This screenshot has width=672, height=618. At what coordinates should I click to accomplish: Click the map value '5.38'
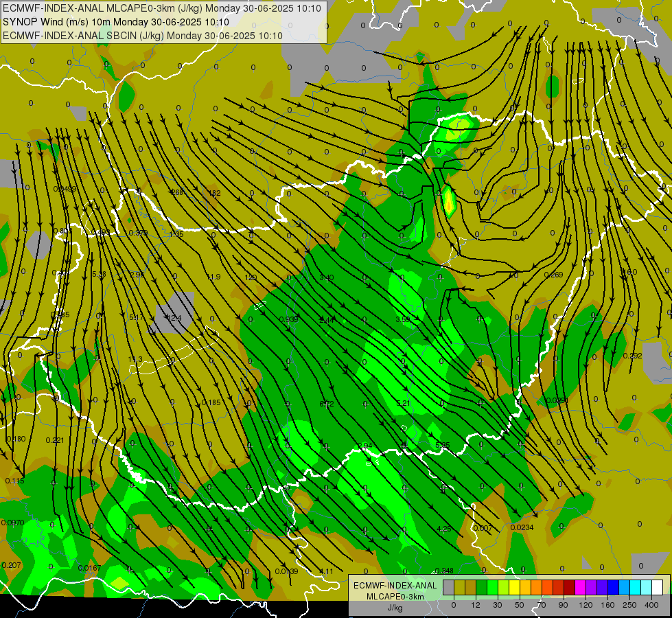(x=99, y=275)
